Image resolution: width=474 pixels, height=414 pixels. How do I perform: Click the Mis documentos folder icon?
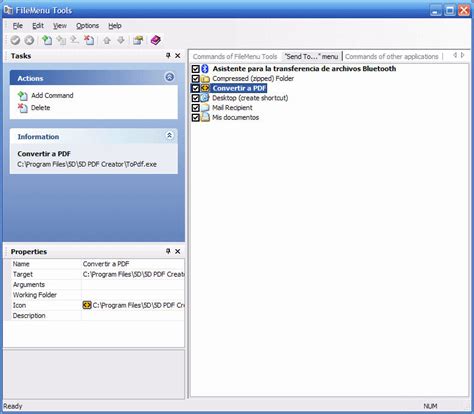coord(205,117)
